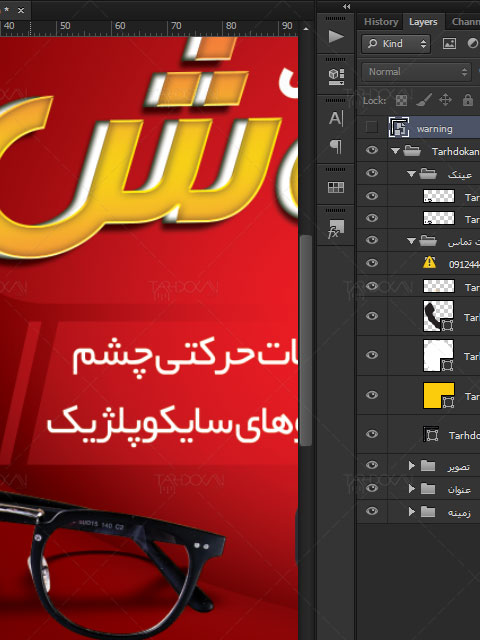Switch to the History tab
The image size is (480, 640).
381,22
